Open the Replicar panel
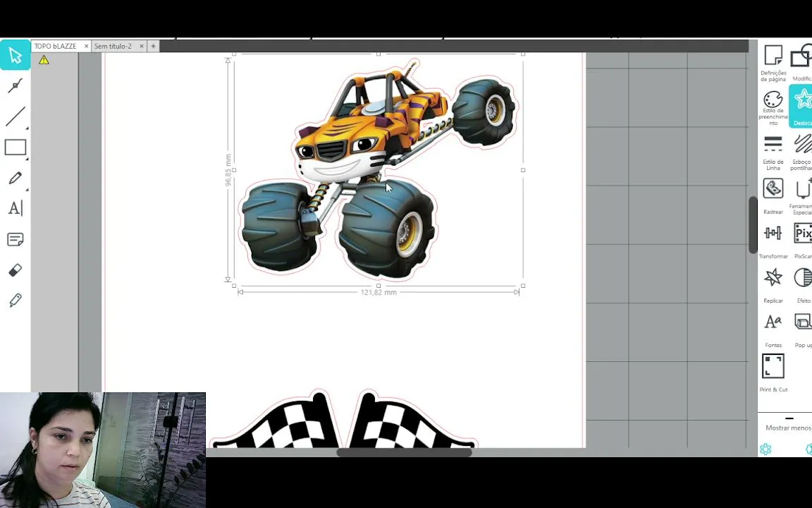Viewport: 812px width, 508px height. click(x=773, y=286)
